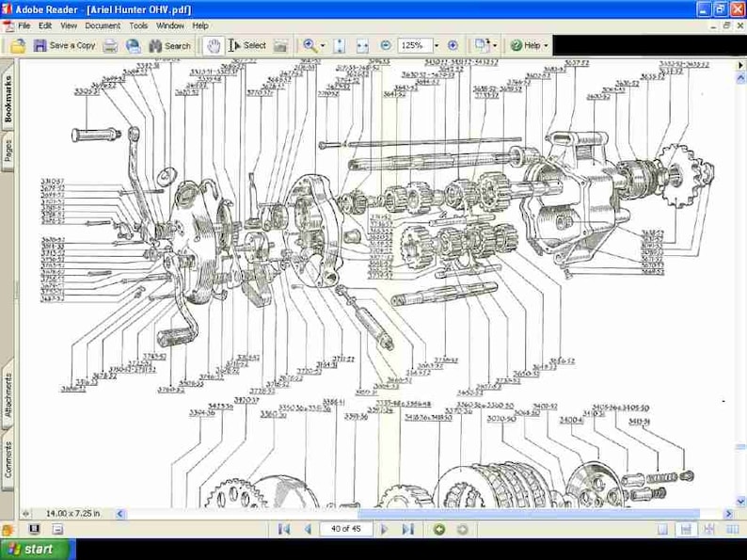Click the Email document icon
The width and height of the screenshot is (747, 560).
point(134,46)
